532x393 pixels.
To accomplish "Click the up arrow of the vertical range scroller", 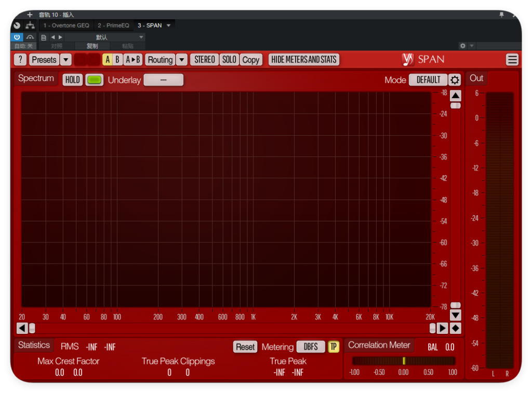I will tap(455, 96).
